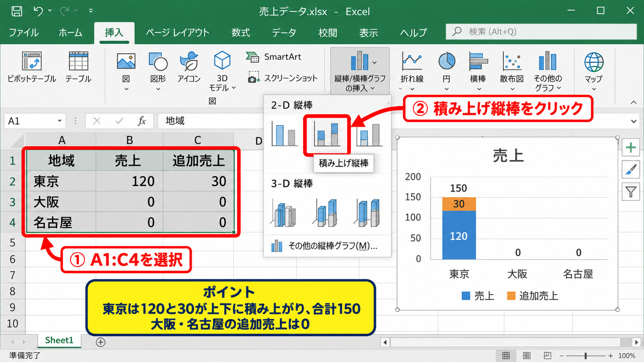Insert a Table (テーブル)

tap(78, 67)
